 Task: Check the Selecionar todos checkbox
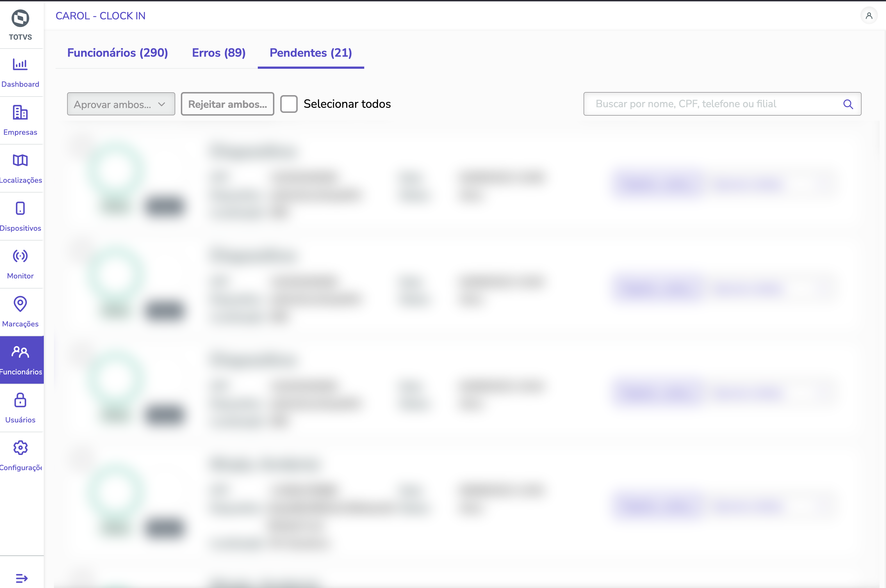click(x=289, y=104)
